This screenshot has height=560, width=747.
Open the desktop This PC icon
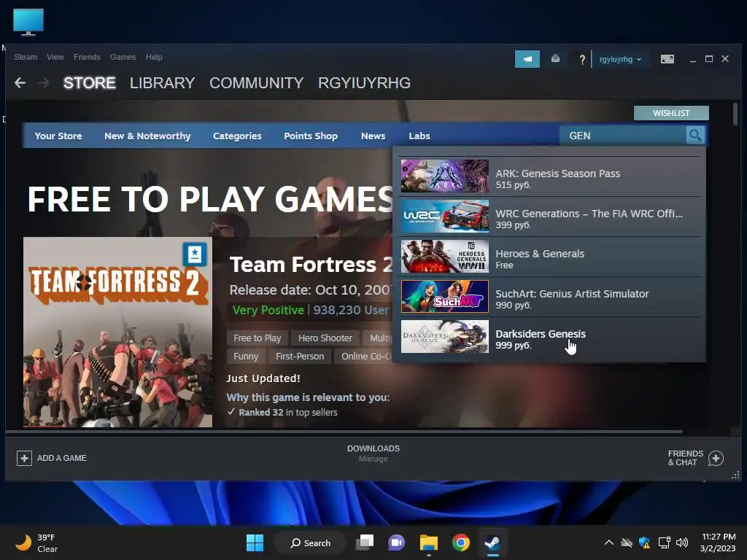[28, 22]
